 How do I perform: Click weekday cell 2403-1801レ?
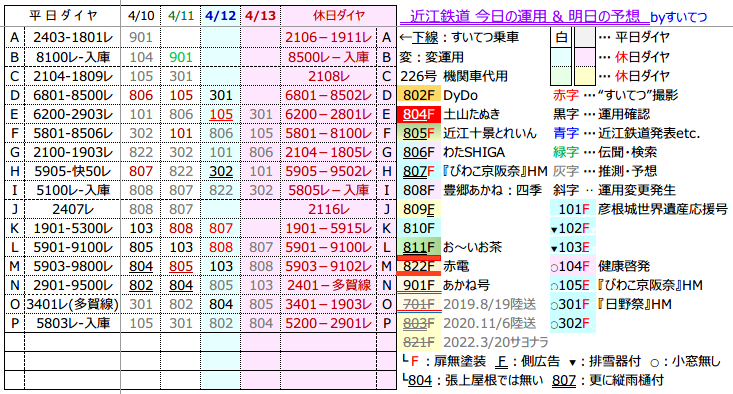coord(72,37)
